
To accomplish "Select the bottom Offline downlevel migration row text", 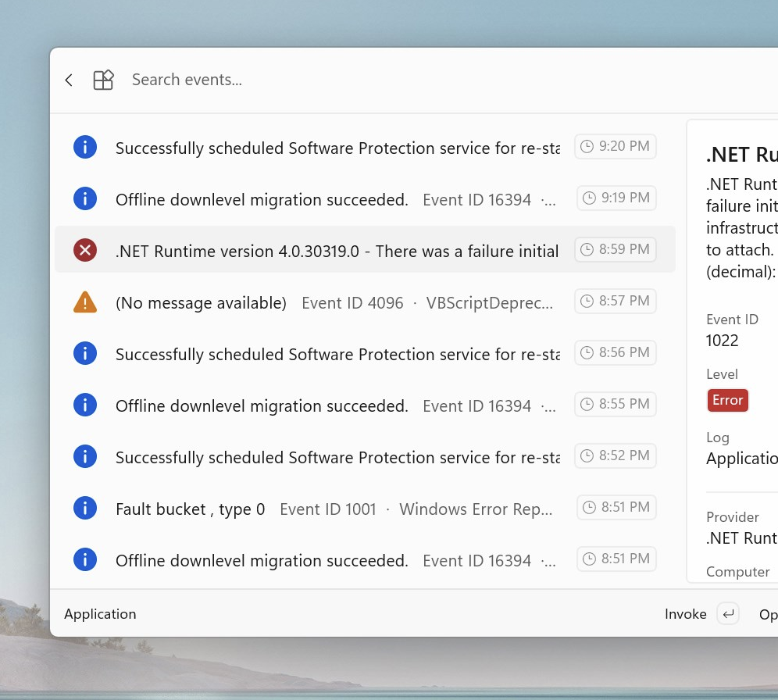I will [262, 561].
